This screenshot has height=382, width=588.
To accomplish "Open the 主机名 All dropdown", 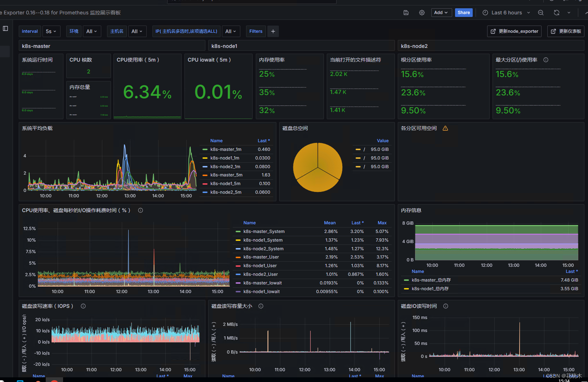I will 137,31.
